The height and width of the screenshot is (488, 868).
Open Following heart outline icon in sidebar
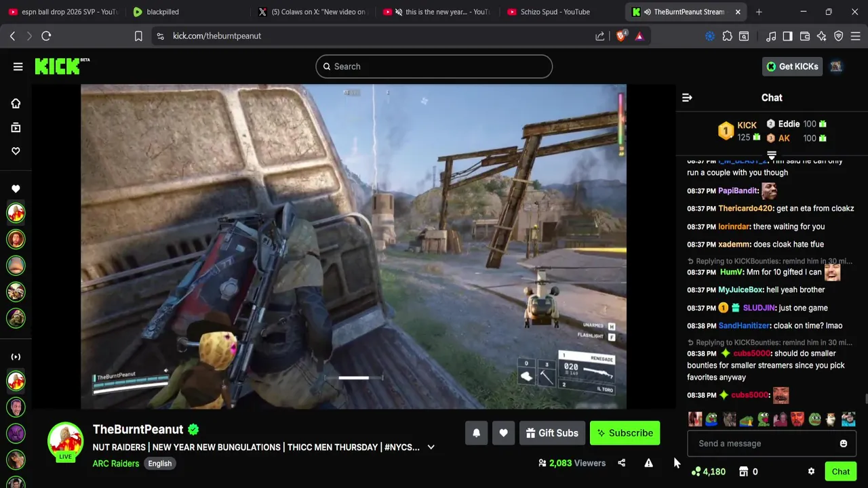(16, 151)
